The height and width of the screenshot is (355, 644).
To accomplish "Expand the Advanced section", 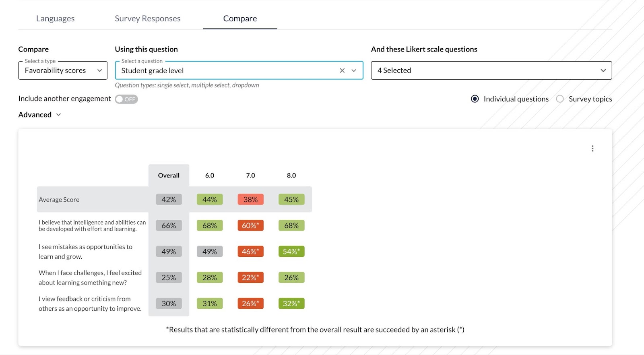I will [x=39, y=115].
